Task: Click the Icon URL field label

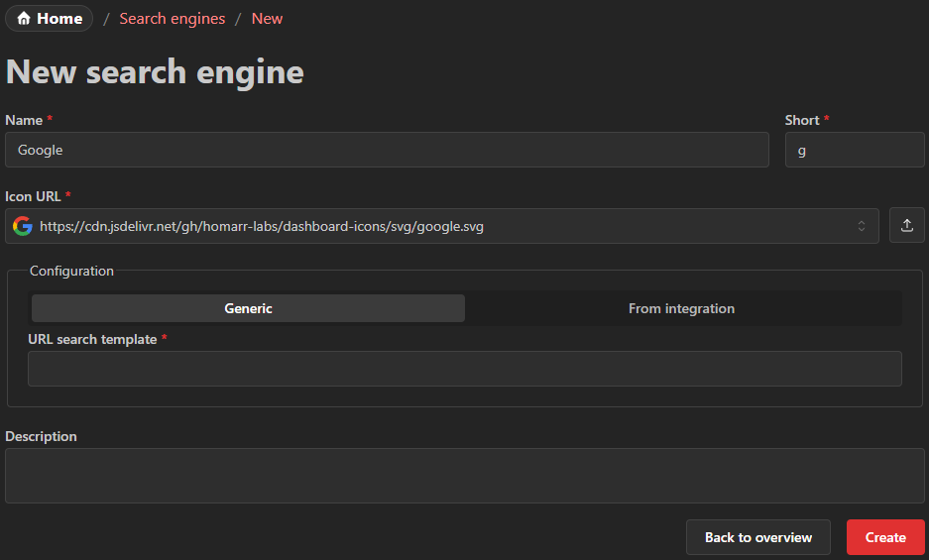Action: click(33, 196)
